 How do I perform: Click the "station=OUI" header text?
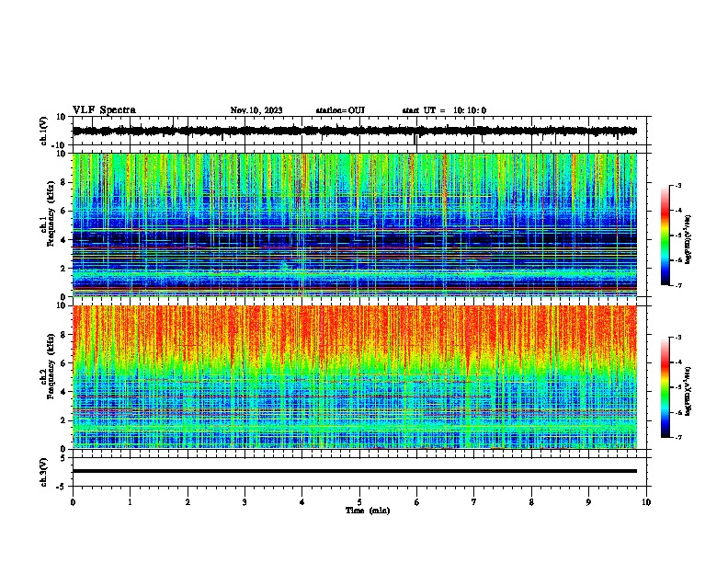[340, 110]
